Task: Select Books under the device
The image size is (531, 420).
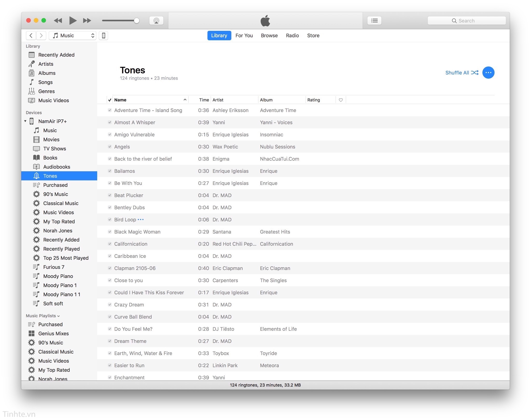Action: (50, 158)
